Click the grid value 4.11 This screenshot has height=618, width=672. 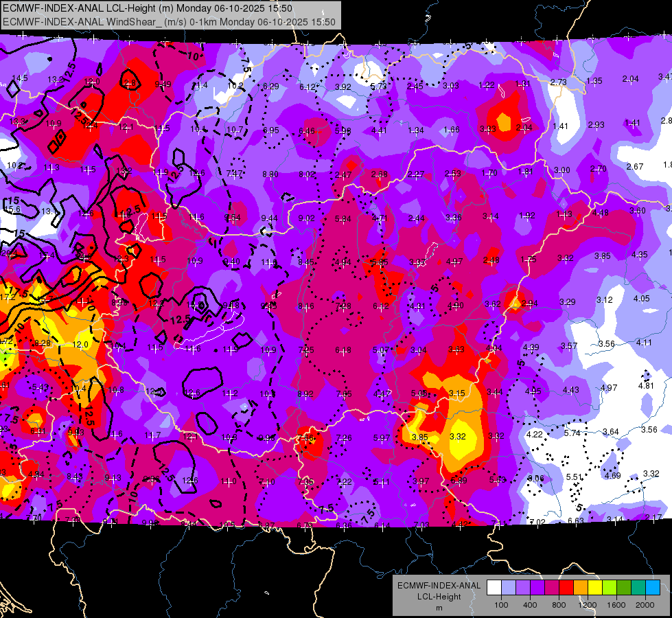click(x=644, y=342)
